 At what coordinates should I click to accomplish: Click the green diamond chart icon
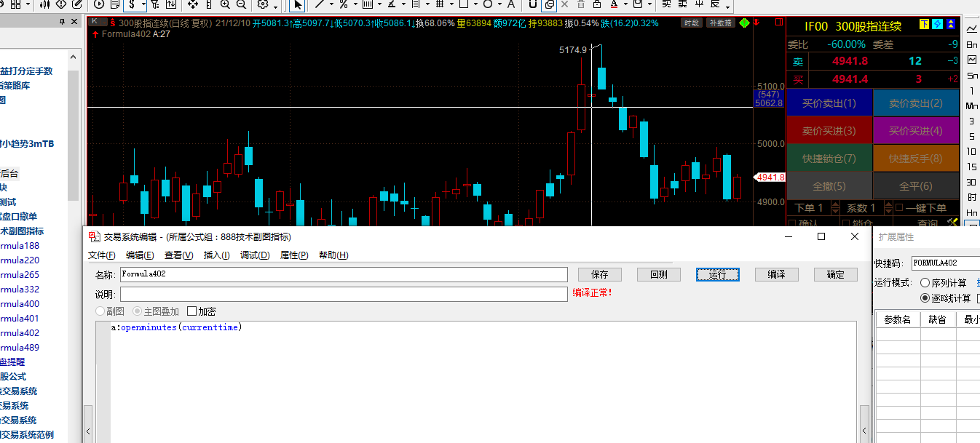[744, 23]
